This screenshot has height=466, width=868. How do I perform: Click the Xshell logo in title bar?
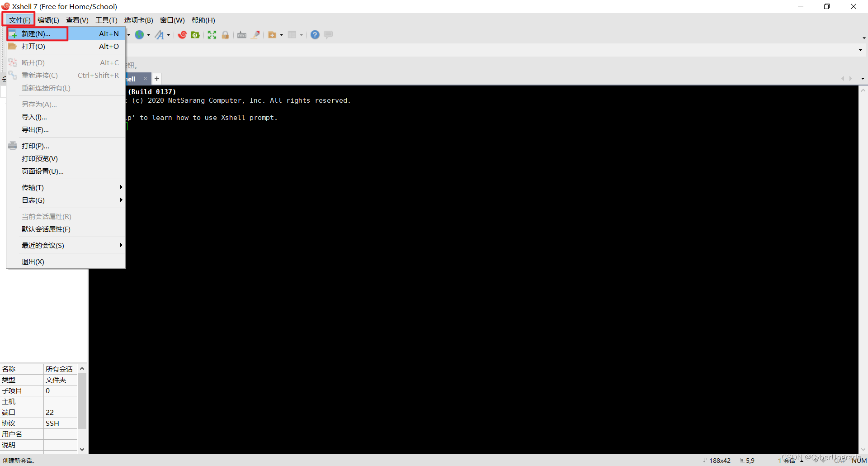pyautogui.click(x=5, y=6)
